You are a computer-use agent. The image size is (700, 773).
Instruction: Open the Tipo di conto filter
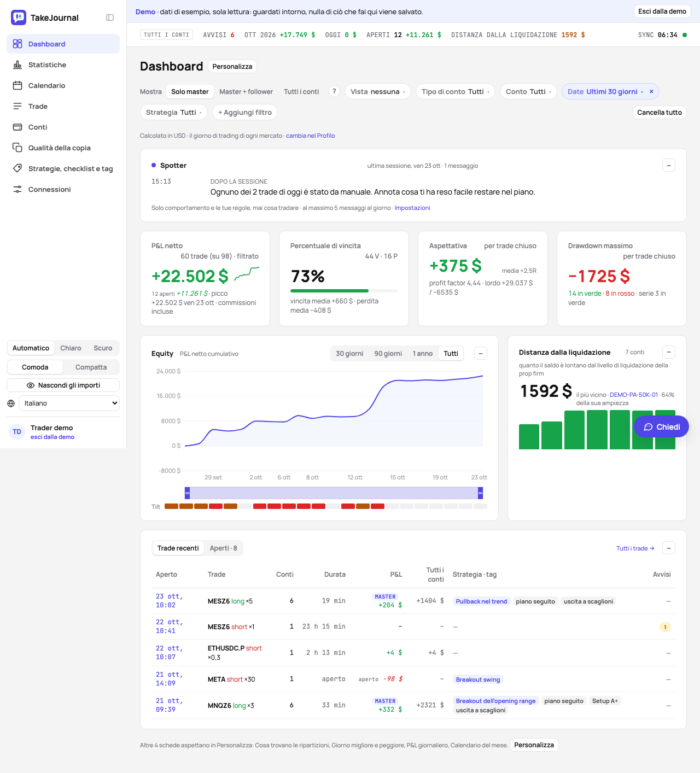pos(456,91)
